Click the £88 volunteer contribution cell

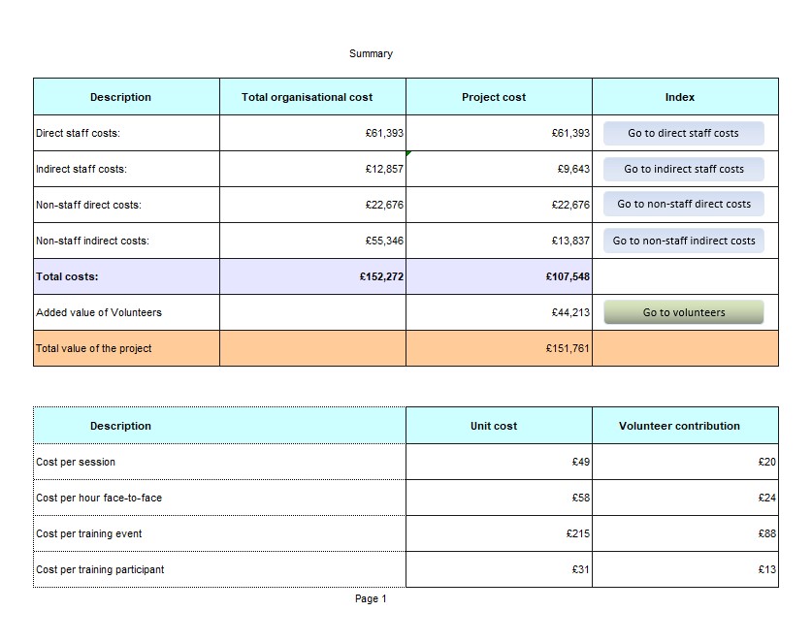pyautogui.click(x=685, y=533)
